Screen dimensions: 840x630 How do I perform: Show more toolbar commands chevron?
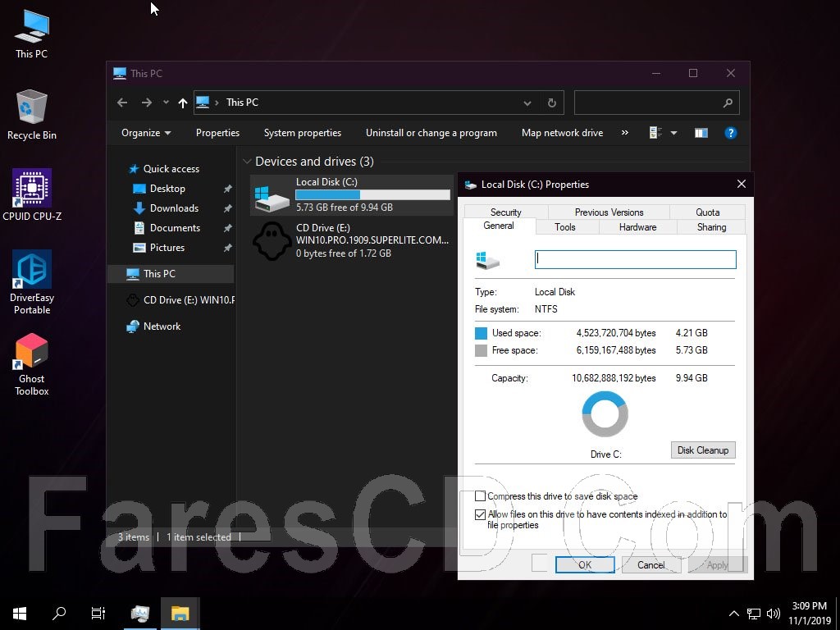pyautogui.click(x=624, y=133)
